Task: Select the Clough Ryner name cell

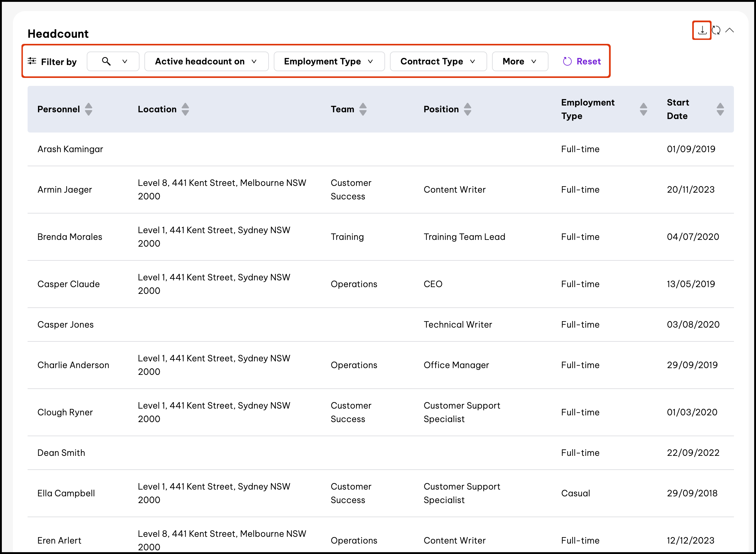Action: 65,413
